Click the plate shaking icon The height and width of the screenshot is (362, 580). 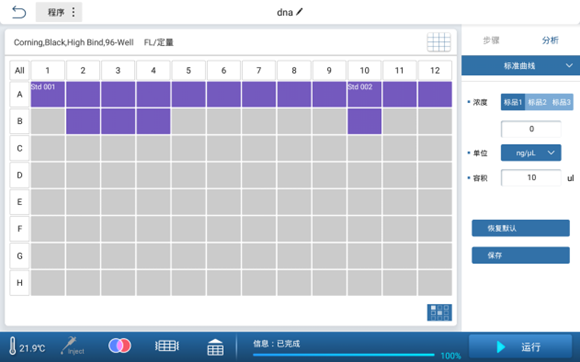(x=167, y=346)
